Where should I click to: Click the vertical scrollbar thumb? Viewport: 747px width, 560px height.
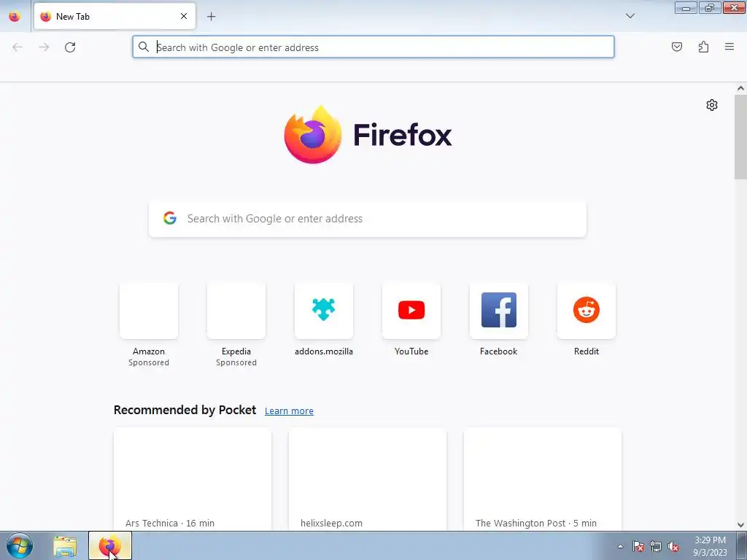[x=740, y=137]
